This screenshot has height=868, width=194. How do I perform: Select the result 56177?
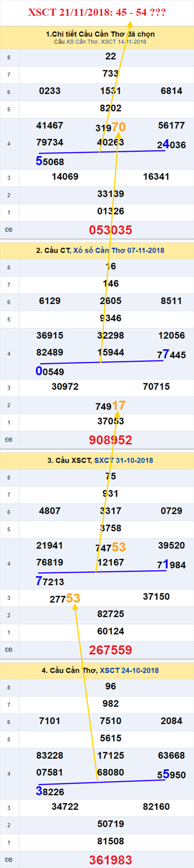tap(171, 125)
